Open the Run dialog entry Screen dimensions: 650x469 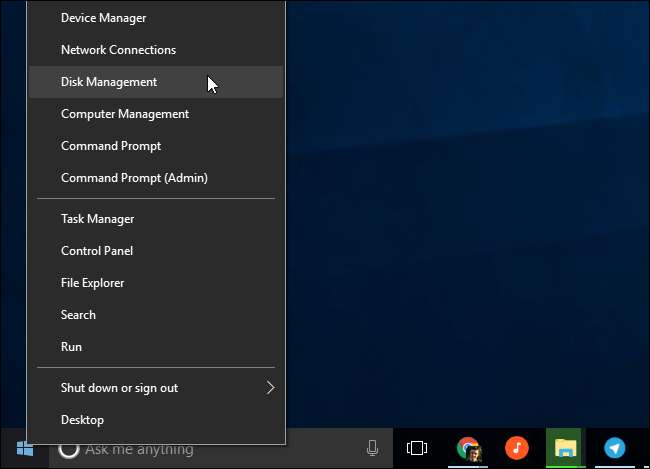point(156,347)
